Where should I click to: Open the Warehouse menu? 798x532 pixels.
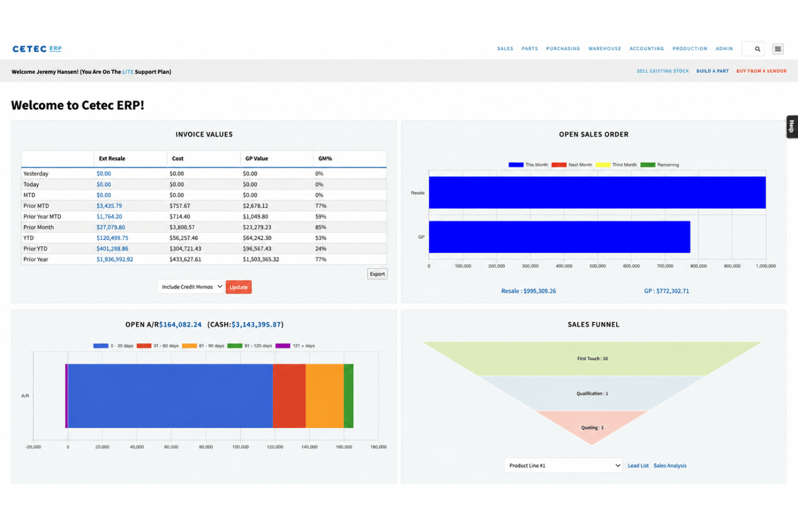coord(604,49)
